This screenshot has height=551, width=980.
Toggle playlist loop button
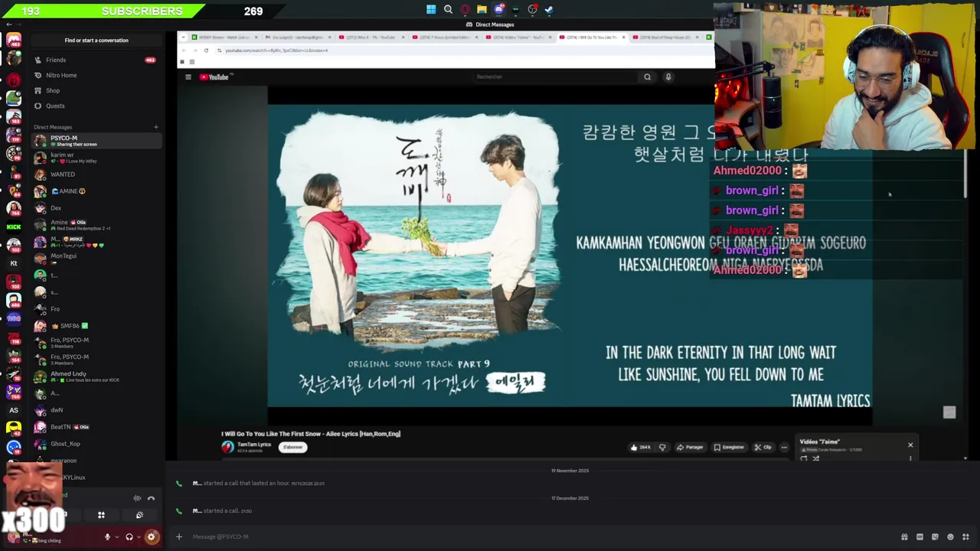coord(803,458)
